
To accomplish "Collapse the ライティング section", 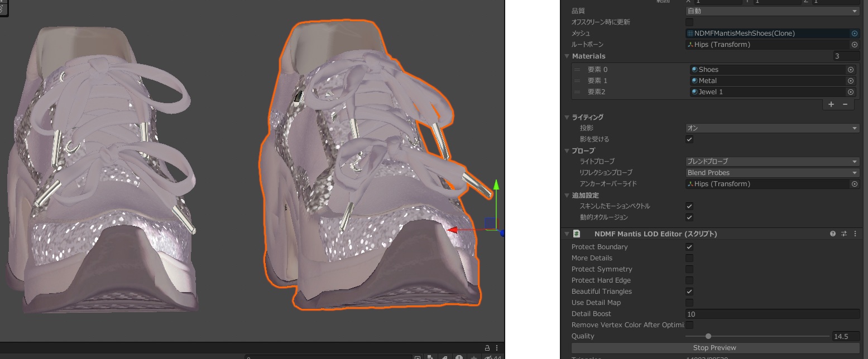I will click(x=567, y=118).
